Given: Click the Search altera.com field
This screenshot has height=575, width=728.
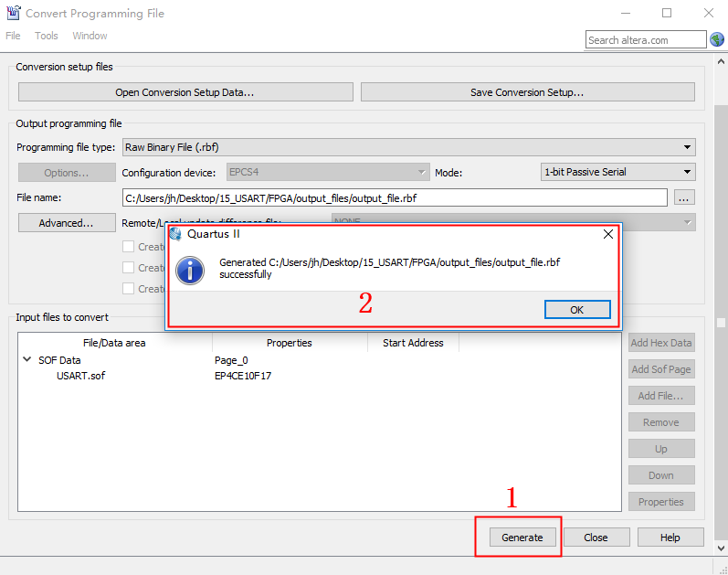Looking at the screenshot, I should (645, 40).
